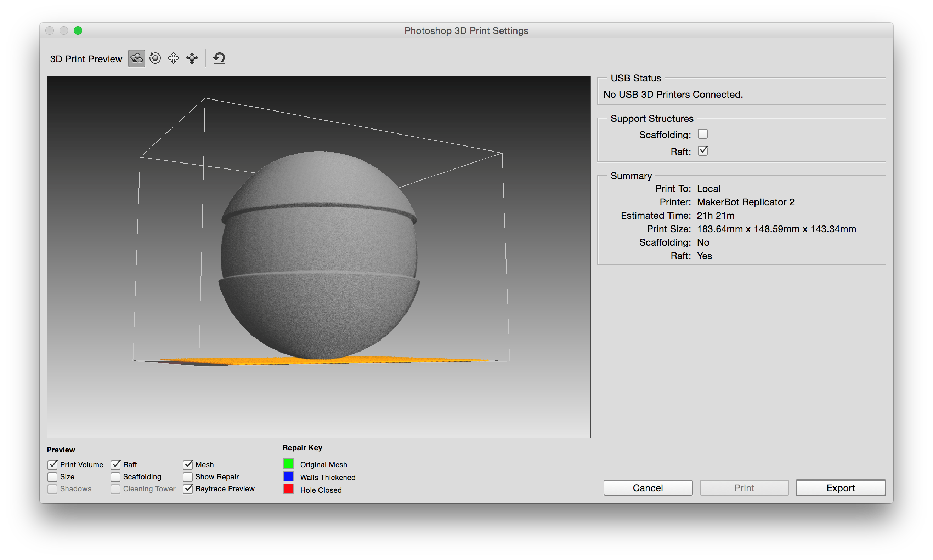The width and height of the screenshot is (933, 560).
Task: Disable the Raytrace Preview checkbox
Action: 188,489
